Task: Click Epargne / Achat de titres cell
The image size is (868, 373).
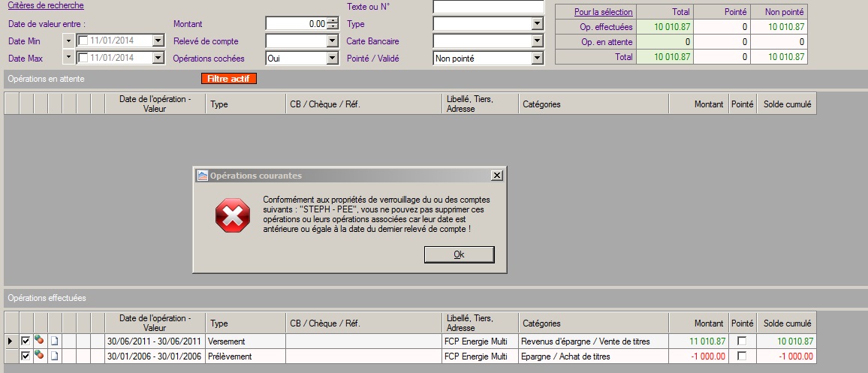Action: pos(593,356)
